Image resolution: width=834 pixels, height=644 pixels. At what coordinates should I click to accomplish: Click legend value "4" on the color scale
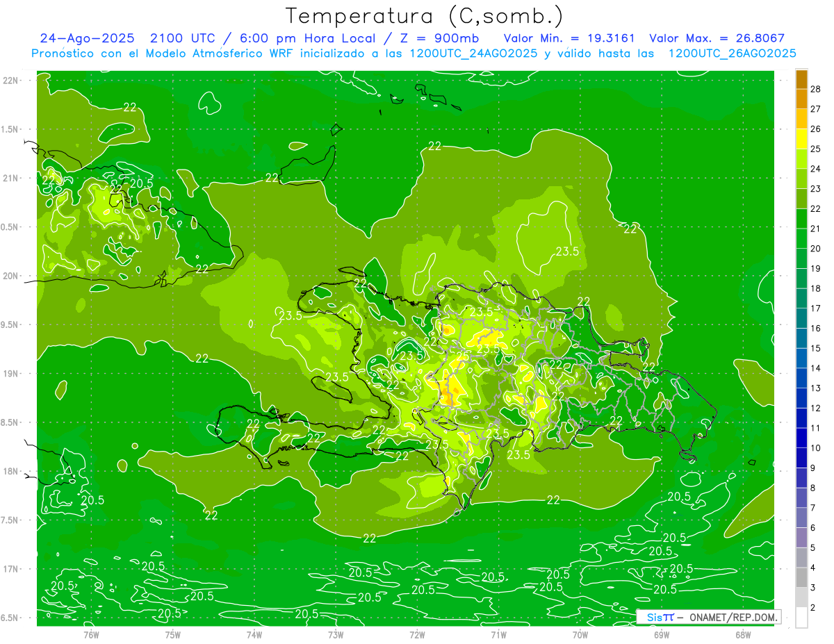pyautogui.click(x=815, y=568)
